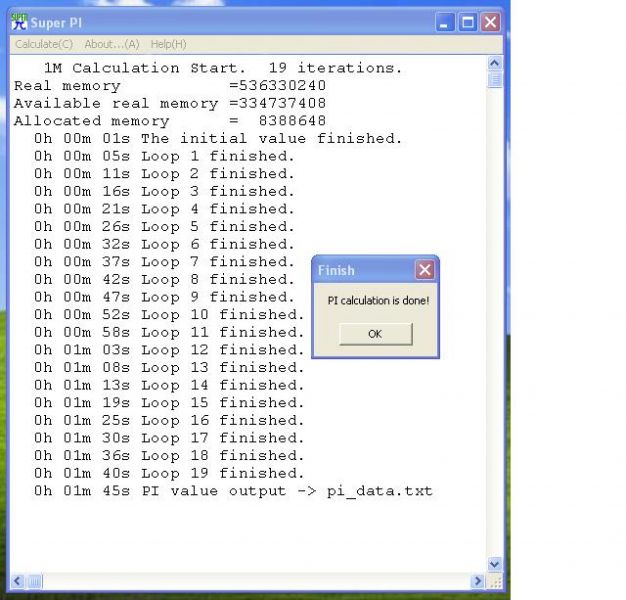Image resolution: width=626 pixels, height=600 pixels.
Task: Click the vertical scrollbar down arrow
Action: [494, 564]
